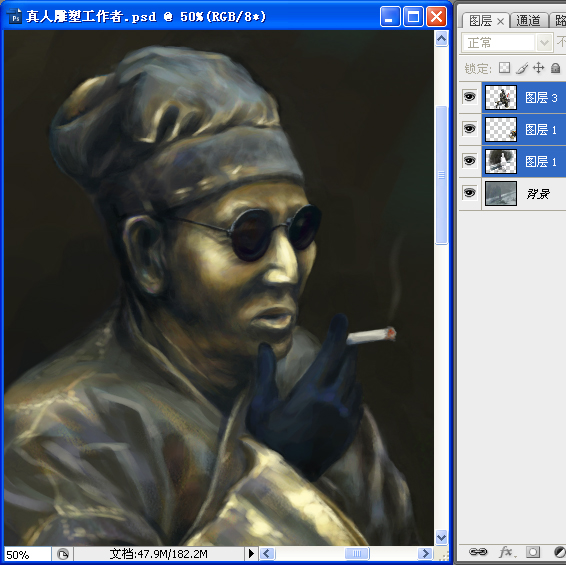Lock transparent pixels checkerboard icon

pos(504,68)
